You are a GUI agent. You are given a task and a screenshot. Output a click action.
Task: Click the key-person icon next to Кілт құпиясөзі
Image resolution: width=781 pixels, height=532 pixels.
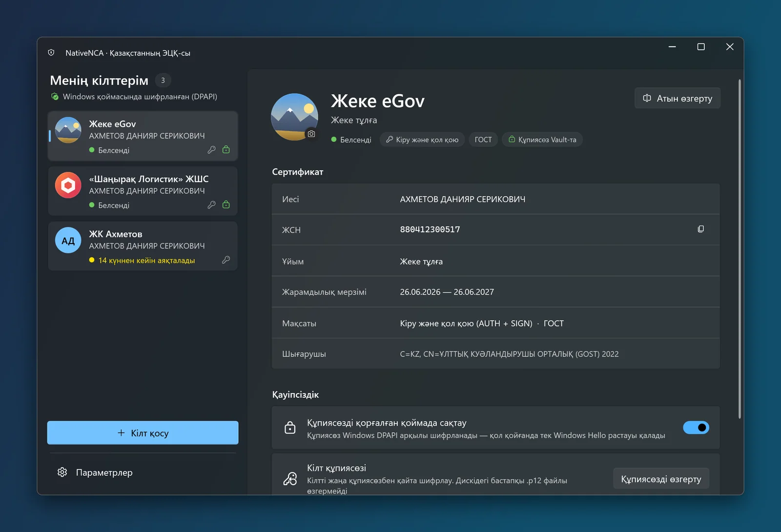click(290, 479)
